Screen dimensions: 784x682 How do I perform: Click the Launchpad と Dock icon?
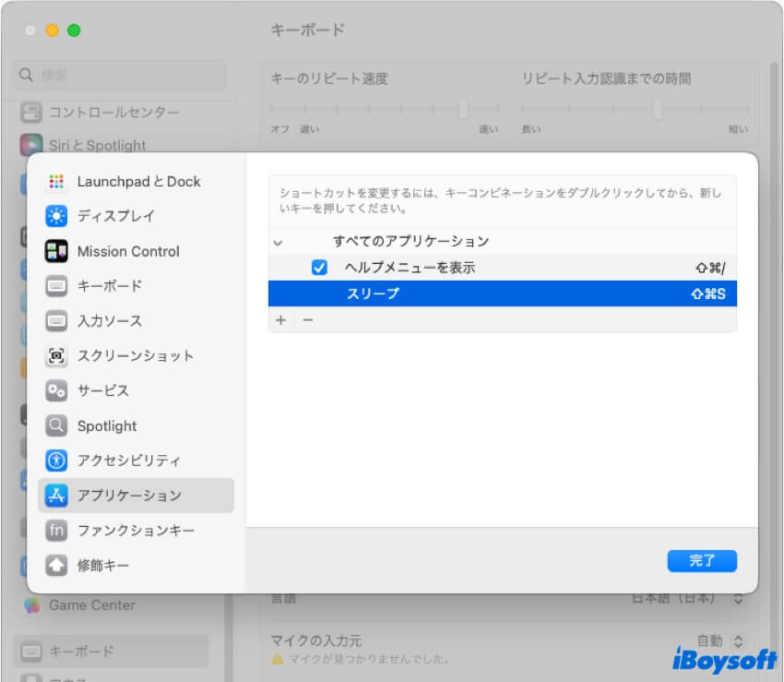pos(56,182)
